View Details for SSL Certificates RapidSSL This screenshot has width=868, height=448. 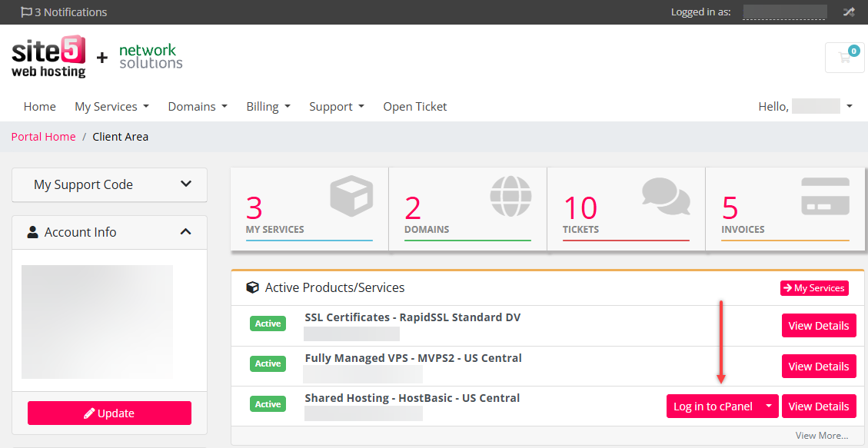[819, 326]
